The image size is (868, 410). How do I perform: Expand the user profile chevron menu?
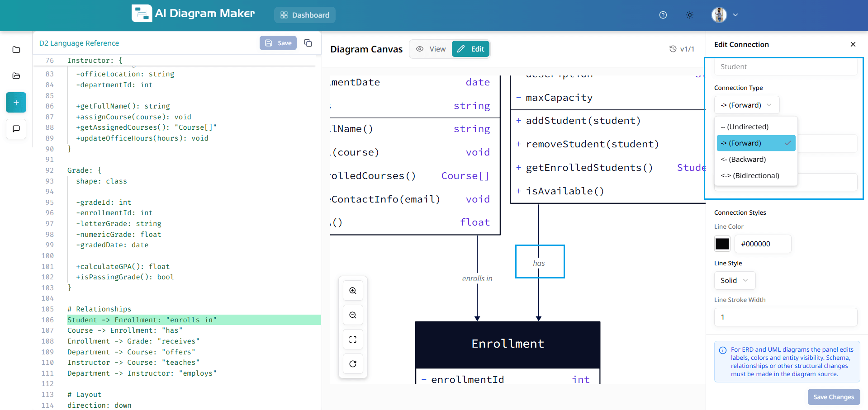(736, 15)
